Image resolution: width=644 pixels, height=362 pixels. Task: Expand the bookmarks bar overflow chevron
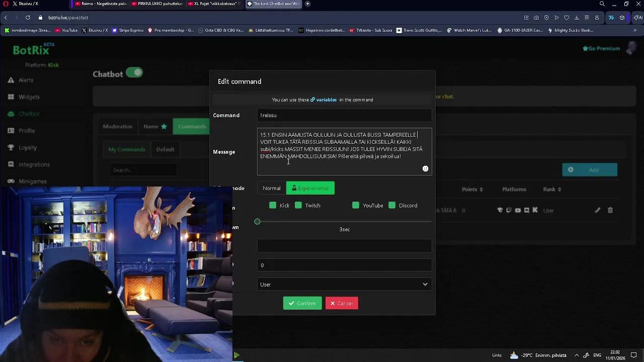coord(635,30)
